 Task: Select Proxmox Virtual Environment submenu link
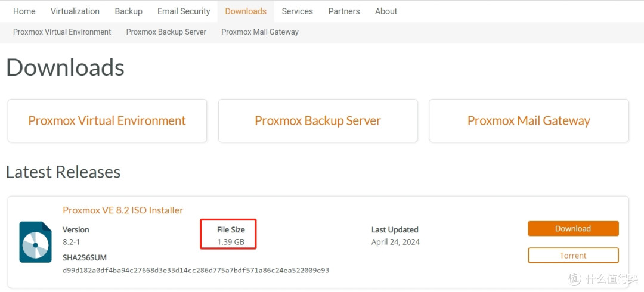(62, 32)
